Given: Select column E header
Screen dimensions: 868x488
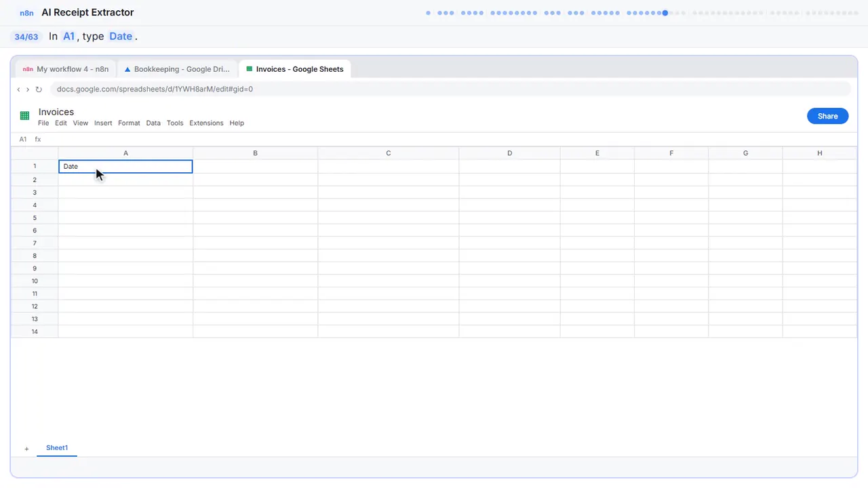Looking at the screenshot, I should [x=597, y=153].
